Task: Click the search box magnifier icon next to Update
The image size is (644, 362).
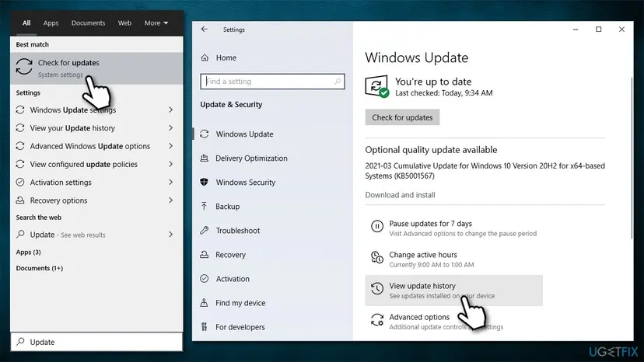Action: click(x=20, y=342)
